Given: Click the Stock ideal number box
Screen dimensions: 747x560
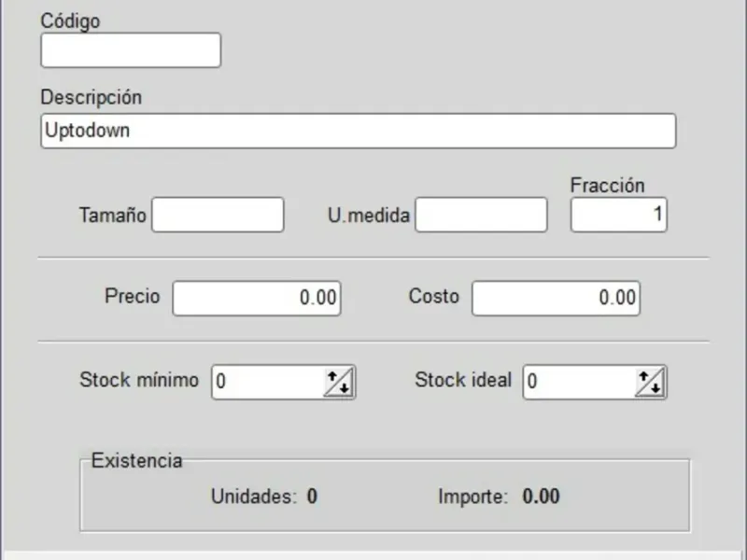Looking at the screenshot, I should click(579, 382).
